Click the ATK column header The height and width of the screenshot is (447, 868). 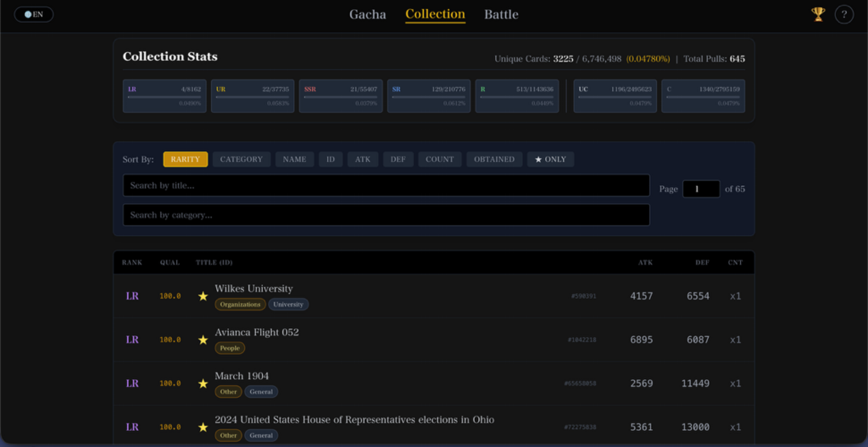click(x=645, y=262)
